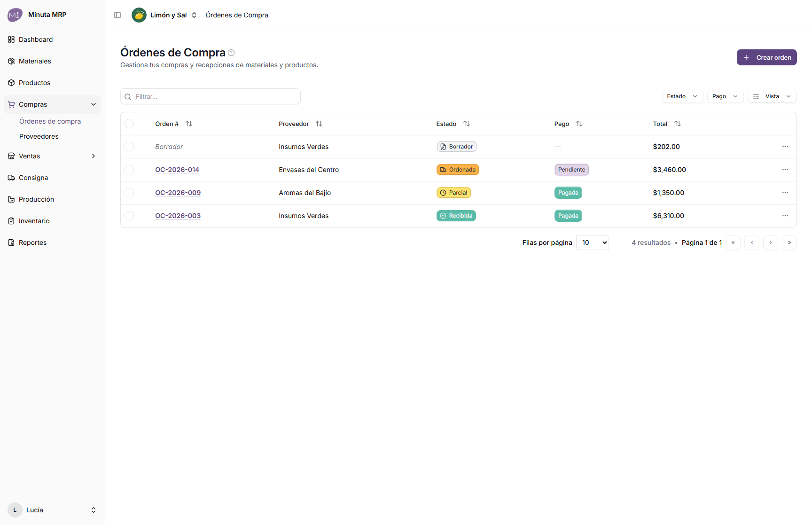Screen dimensions: 812x525
Task: Expand the Ventas sidebar section
Action: 52,156
